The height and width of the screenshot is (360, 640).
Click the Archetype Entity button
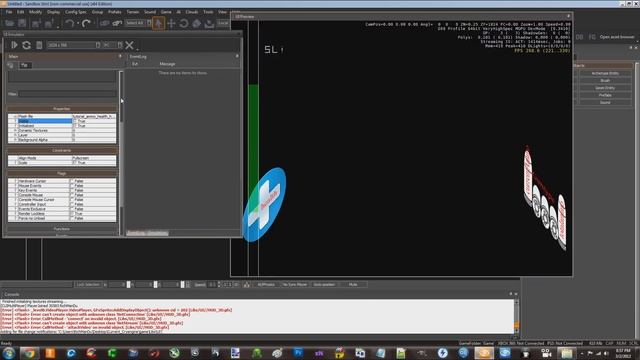tap(605, 73)
